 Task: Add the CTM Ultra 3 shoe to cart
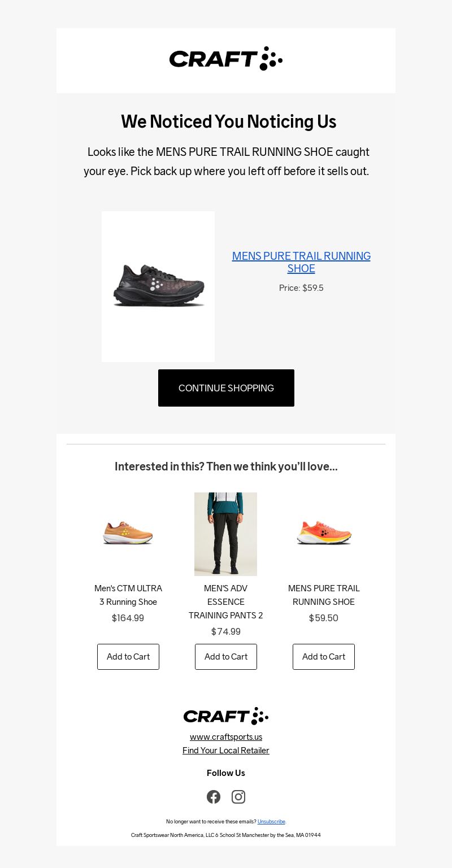[x=128, y=657]
